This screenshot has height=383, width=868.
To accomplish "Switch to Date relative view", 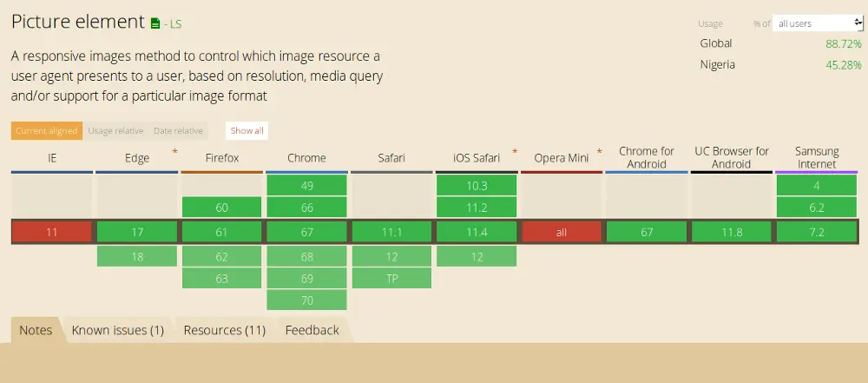I will point(178,131).
